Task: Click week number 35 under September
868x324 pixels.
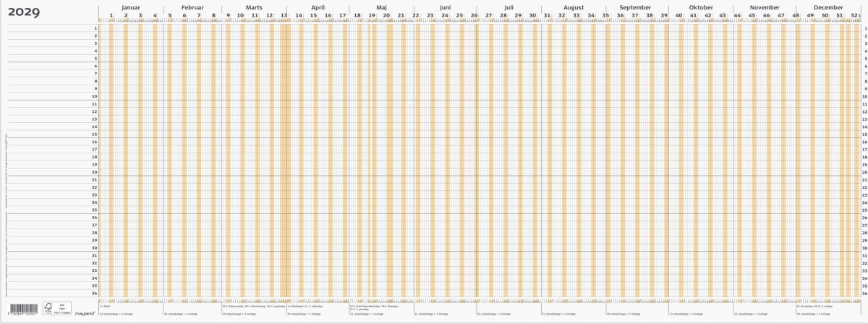Action: [606, 15]
